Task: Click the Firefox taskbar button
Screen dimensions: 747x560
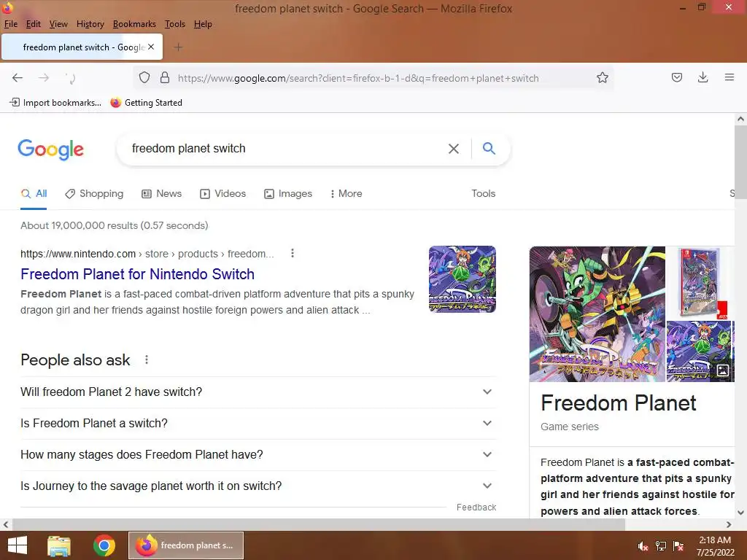Action: (186, 545)
